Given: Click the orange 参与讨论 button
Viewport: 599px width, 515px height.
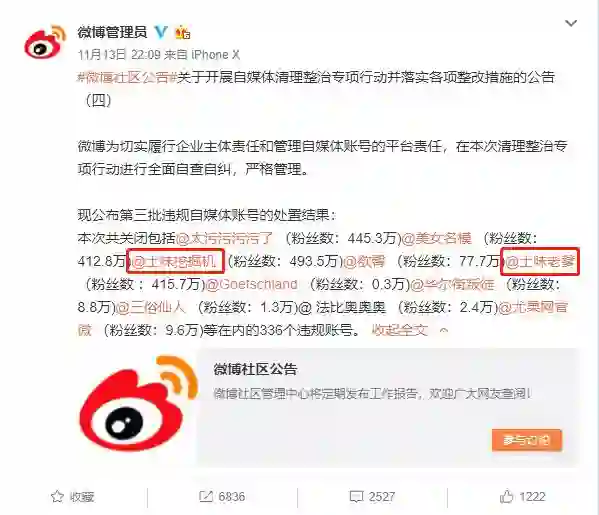Looking at the screenshot, I should tap(527, 440).
